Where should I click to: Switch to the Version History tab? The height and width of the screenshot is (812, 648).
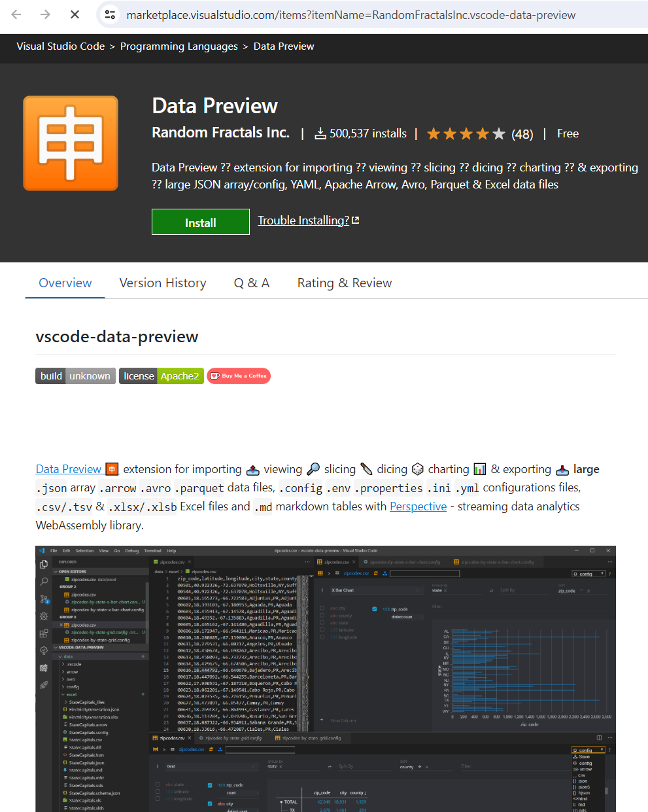(163, 283)
